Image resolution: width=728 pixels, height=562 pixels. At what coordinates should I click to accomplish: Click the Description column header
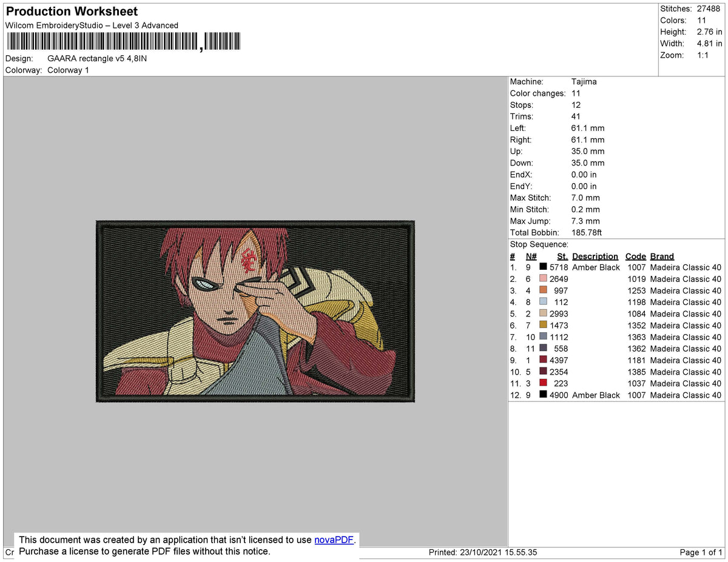click(595, 256)
